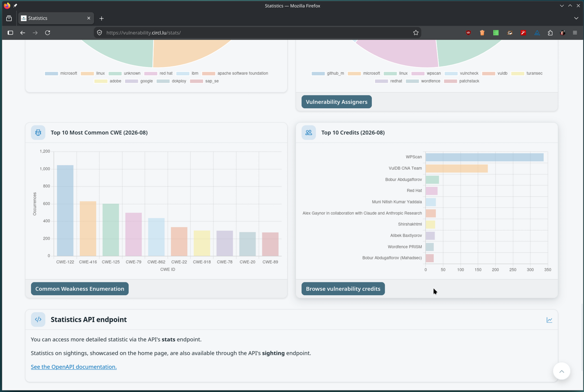Click the CWE-122 bar in the chart

[65, 210]
